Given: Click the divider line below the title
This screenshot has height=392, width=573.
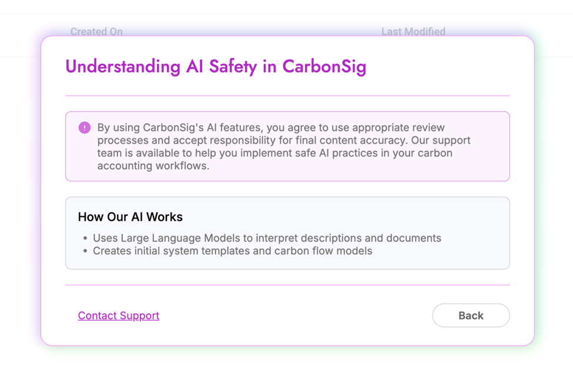Looking at the screenshot, I should click(x=287, y=95).
